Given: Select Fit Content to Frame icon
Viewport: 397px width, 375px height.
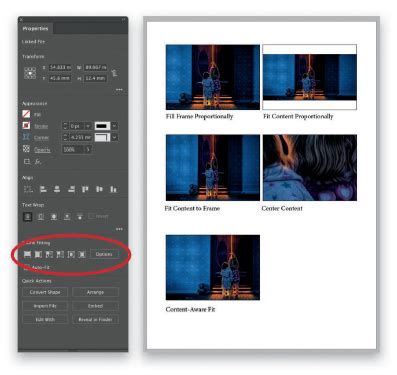Looking at the screenshot, I should 49,254.
